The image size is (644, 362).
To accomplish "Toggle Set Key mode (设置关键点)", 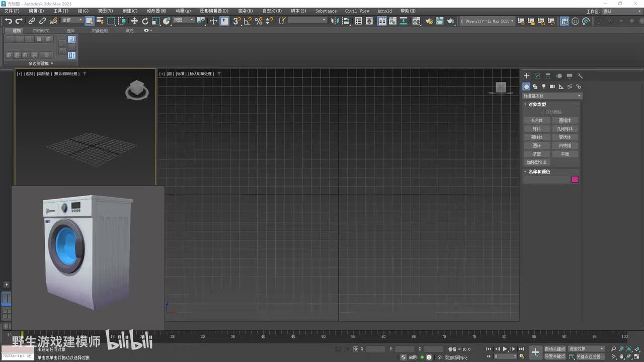I will point(554,356).
